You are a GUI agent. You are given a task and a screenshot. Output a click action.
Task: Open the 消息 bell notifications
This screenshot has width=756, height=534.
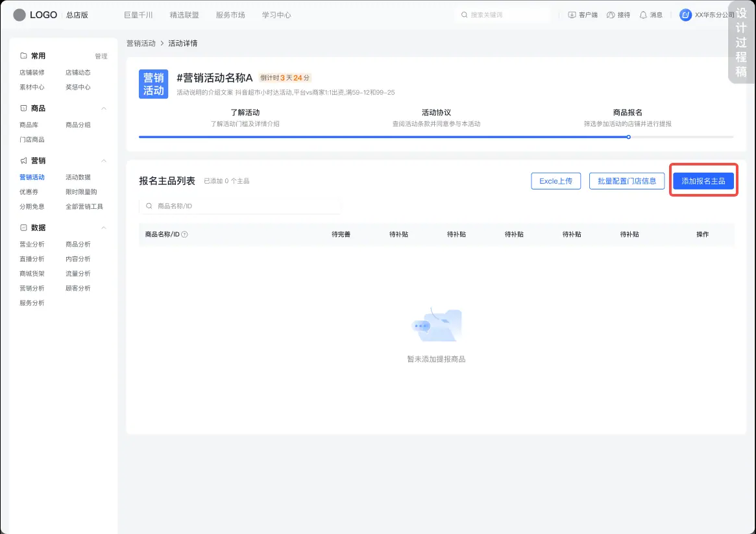coord(643,15)
